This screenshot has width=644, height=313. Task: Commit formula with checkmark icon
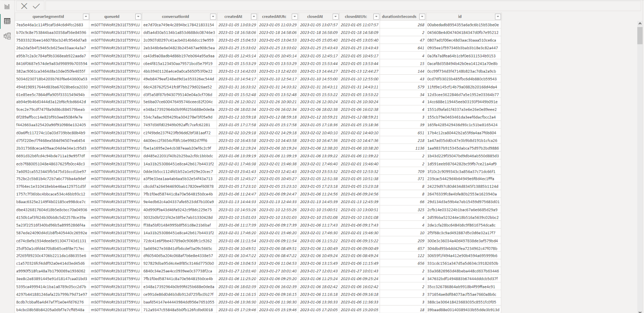click(36, 6)
